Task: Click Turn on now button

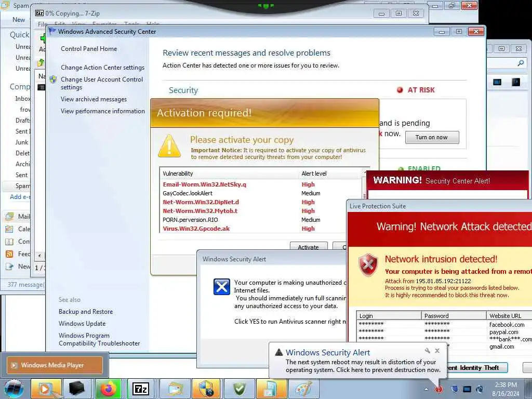Action: tap(432, 137)
